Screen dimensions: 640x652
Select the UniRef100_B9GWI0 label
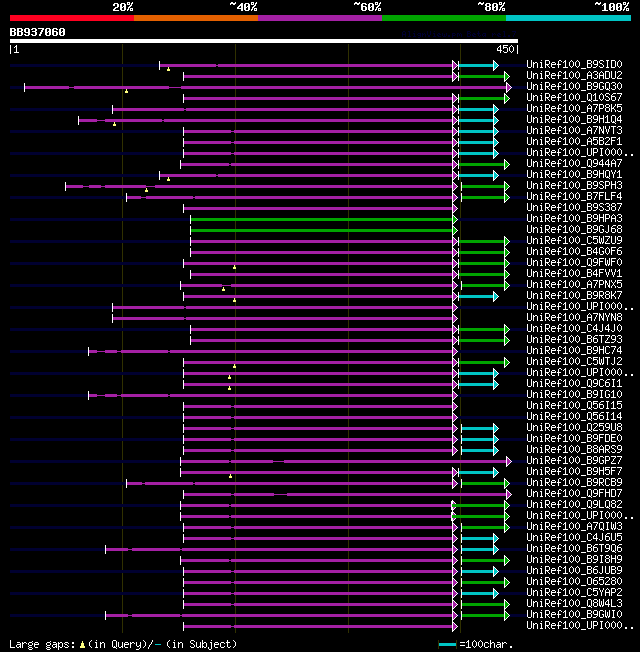[574, 615]
